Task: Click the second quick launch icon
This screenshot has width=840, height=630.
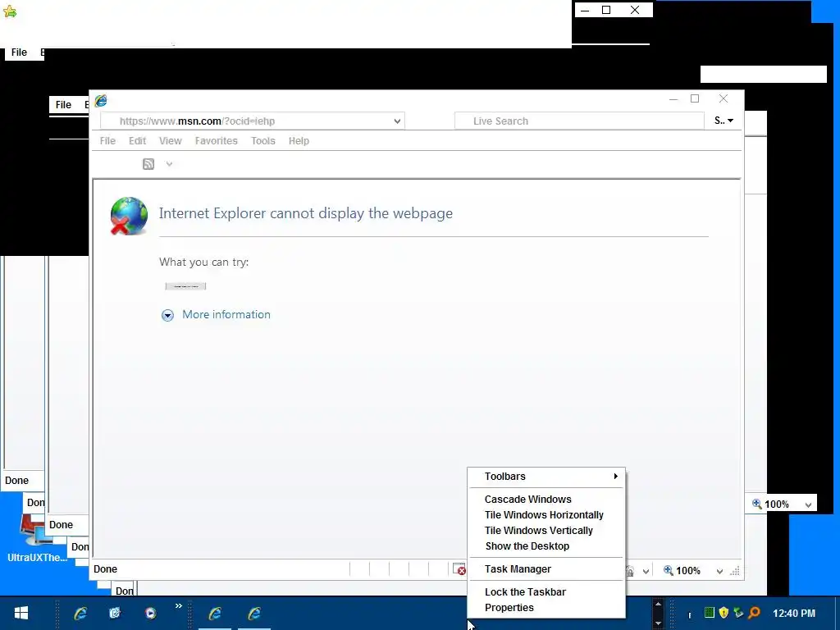Action: click(x=115, y=613)
